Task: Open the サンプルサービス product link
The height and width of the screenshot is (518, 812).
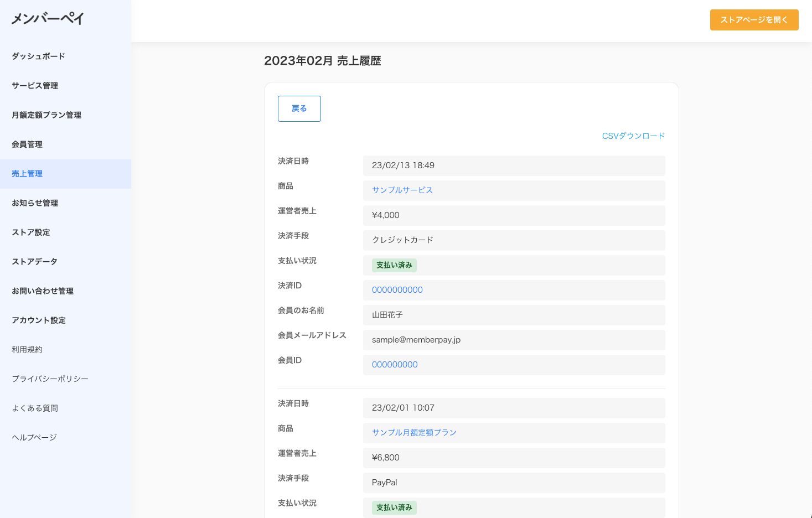Action: click(x=402, y=190)
